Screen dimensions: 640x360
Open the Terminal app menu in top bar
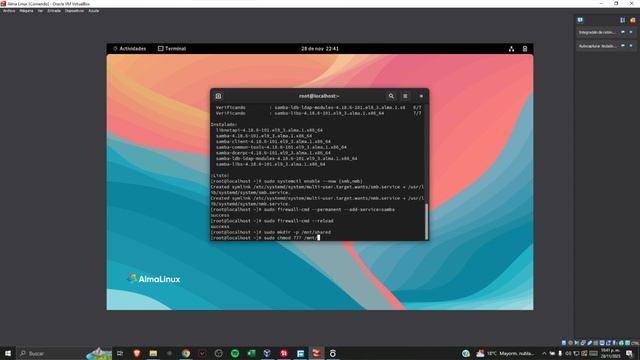(x=172, y=49)
